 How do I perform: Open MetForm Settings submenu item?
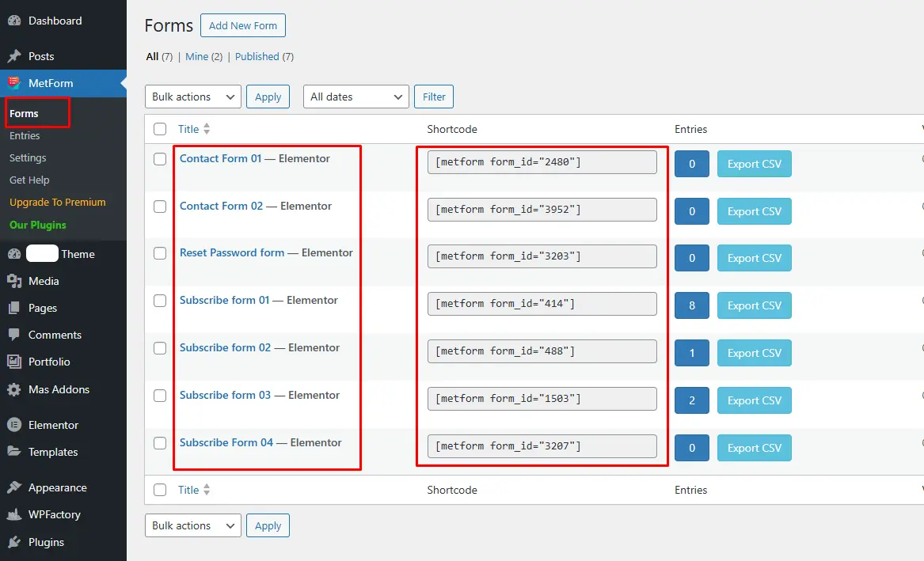(28, 157)
